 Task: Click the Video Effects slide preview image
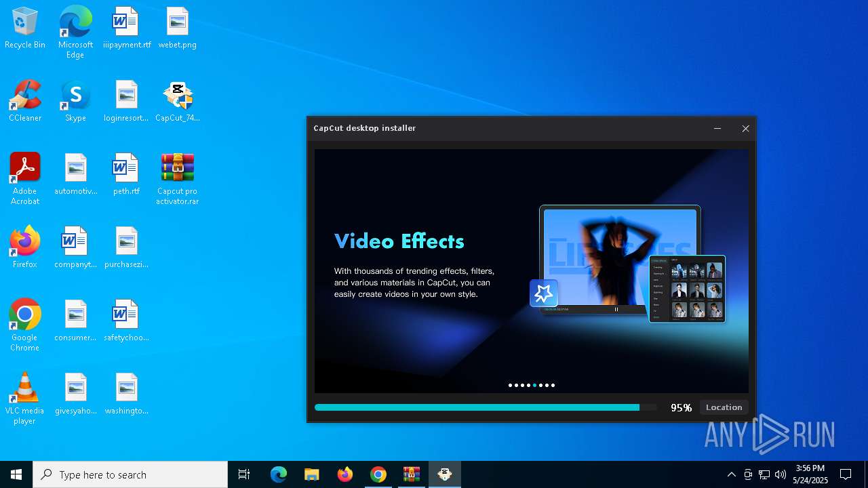click(627, 264)
